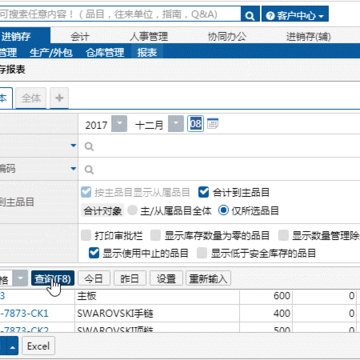
Task: Open 生产/外包 submenu
Action: (x=51, y=52)
